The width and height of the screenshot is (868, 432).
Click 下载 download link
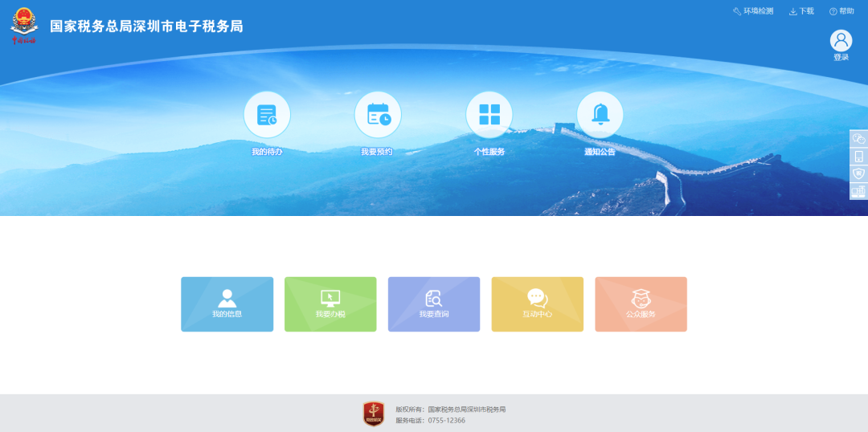coord(801,11)
